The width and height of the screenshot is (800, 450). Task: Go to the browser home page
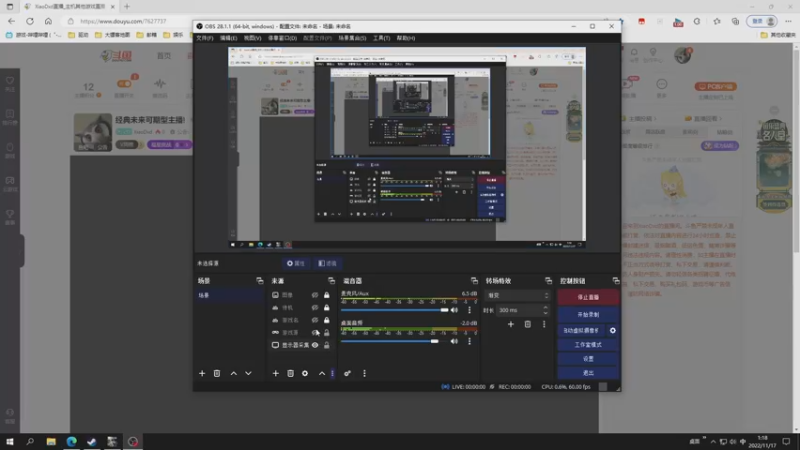tap(48, 21)
